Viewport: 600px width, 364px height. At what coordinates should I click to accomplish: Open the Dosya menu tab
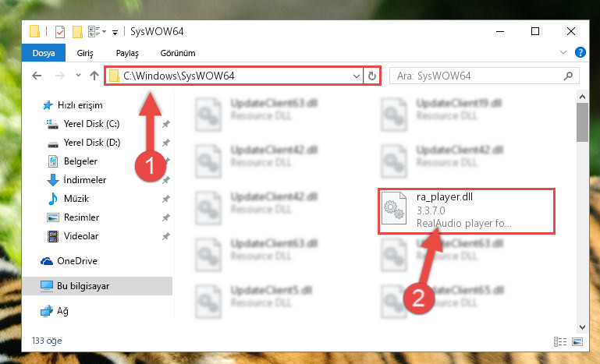coord(44,53)
